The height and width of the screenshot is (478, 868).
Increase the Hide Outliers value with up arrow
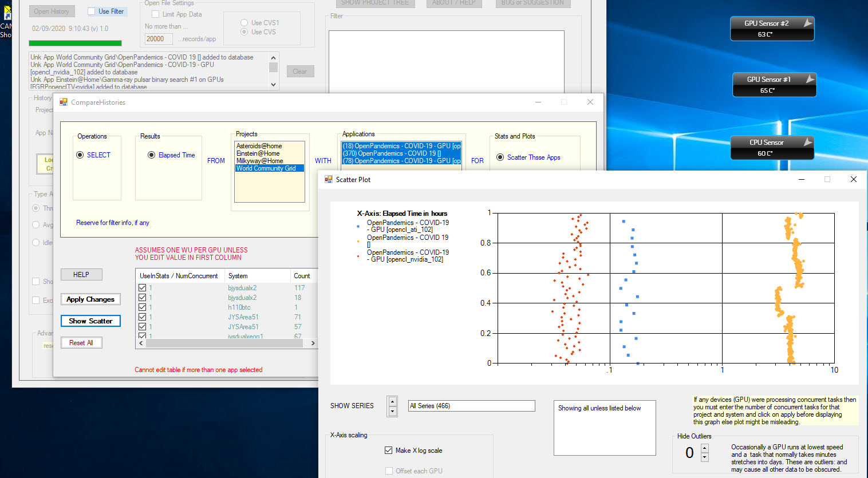[x=705, y=448]
